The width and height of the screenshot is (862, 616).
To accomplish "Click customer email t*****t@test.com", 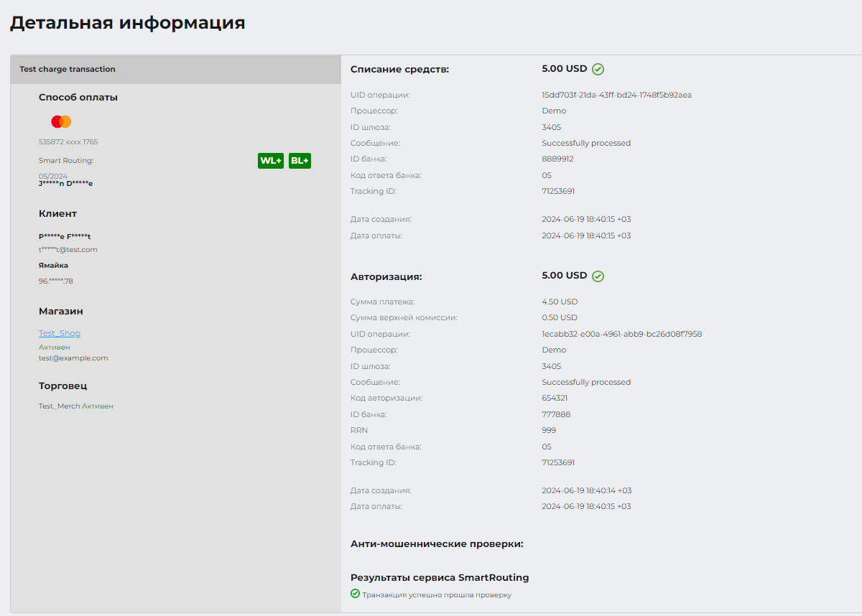I will click(x=68, y=250).
